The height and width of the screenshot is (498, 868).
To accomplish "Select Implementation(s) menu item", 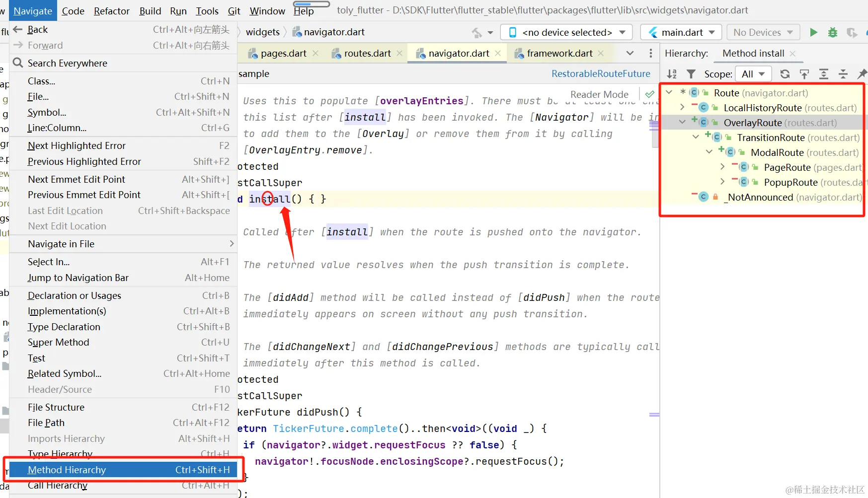I will 123,311.
